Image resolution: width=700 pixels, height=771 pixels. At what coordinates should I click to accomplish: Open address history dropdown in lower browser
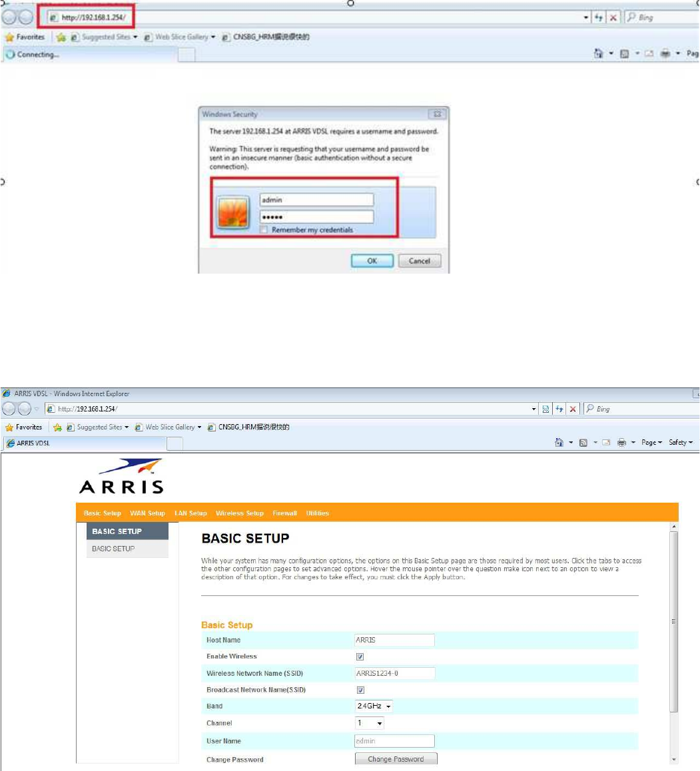(x=533, y=409)
